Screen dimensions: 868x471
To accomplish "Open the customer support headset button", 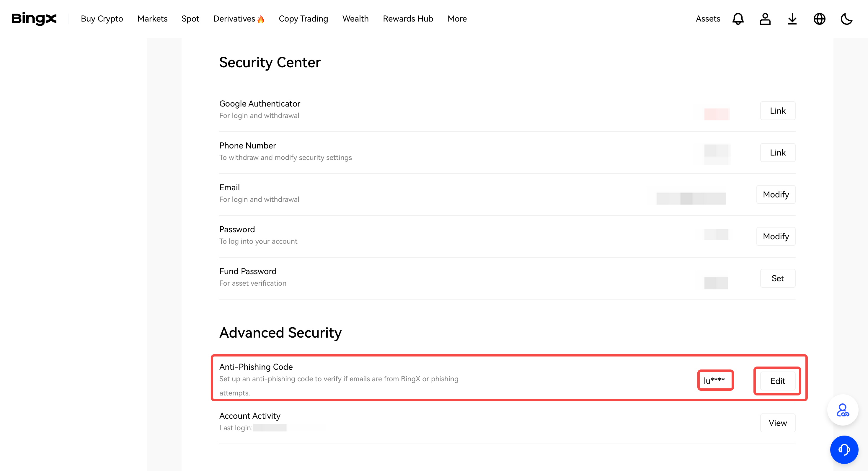I will pos(844,449).
